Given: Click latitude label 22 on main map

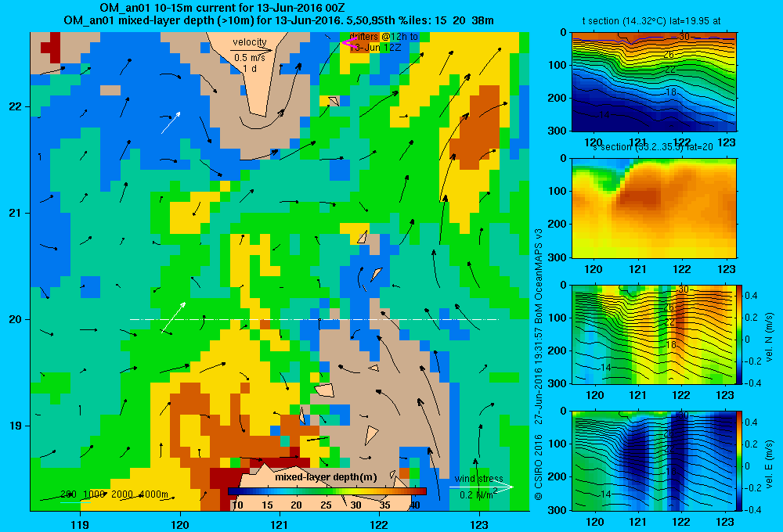Looking at the screenshot, I should 16,106.
